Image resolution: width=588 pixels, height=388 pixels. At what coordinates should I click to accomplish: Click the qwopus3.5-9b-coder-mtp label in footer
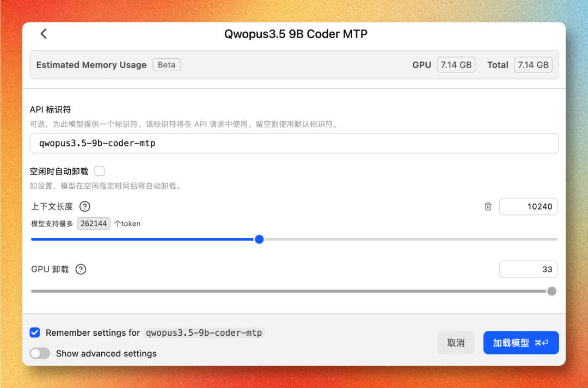204,333
